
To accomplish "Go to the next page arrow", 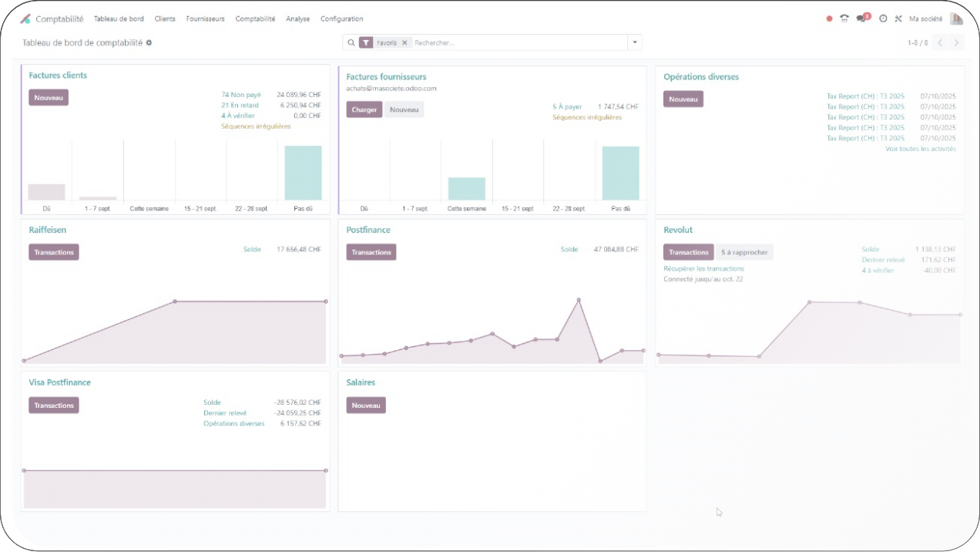I will click(x=956, y=42).
